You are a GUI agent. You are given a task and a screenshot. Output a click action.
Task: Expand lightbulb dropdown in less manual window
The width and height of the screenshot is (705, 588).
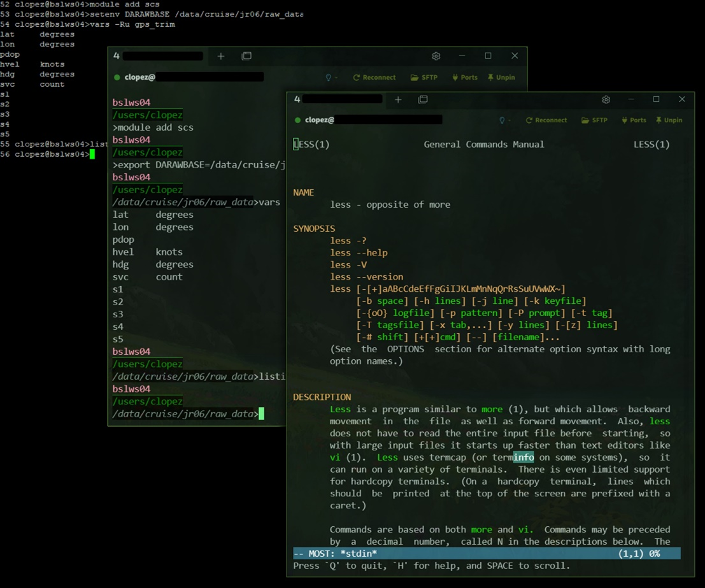pyautogui.click(x=504, y=120)
